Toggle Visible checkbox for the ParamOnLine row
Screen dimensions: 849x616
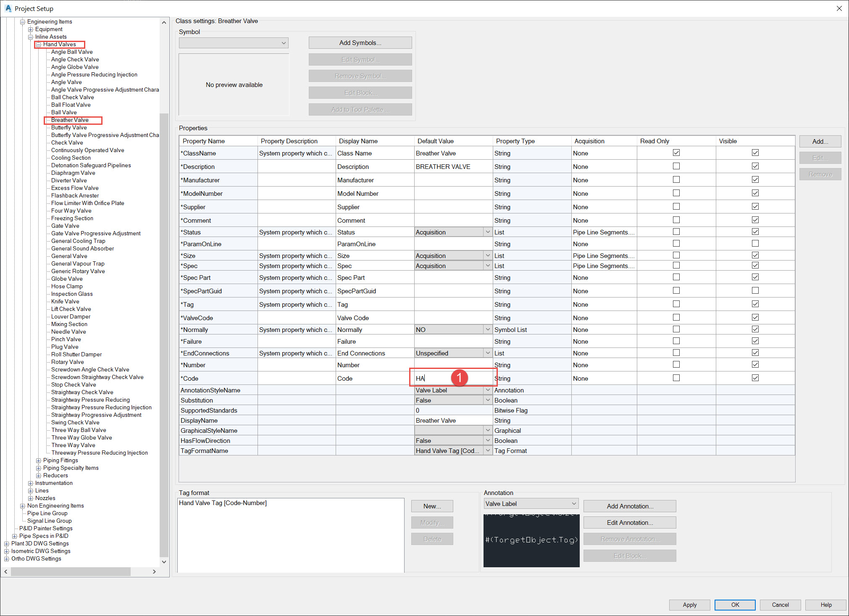click(755, 243)
